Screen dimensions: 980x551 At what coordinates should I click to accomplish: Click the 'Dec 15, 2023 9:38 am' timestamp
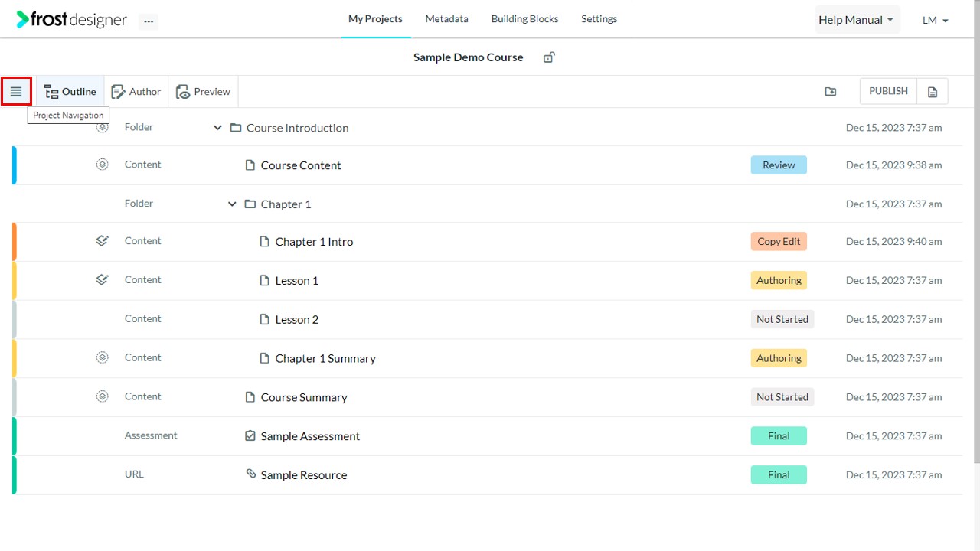[x=893, y=165]
